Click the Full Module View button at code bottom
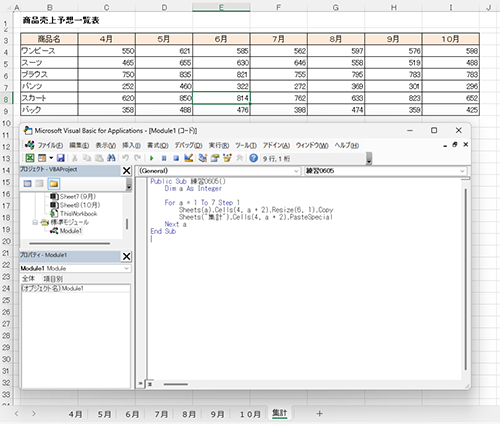The width and height of the screenshot is (500, 424). click(150, 384)
